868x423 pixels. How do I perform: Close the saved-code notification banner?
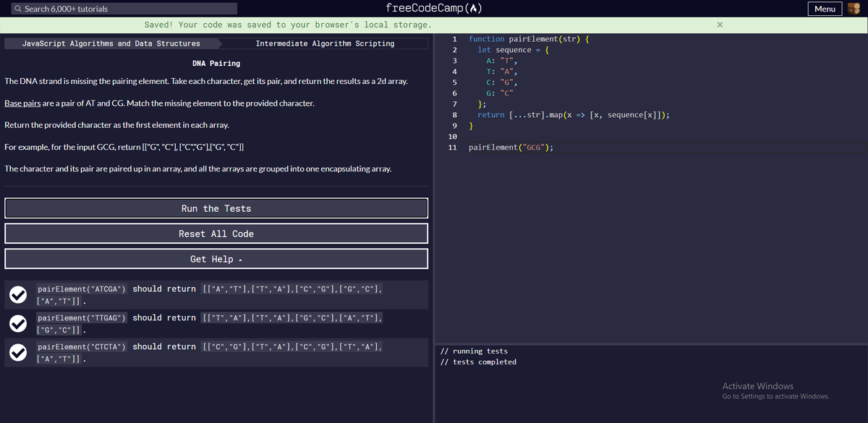[719, 25]
